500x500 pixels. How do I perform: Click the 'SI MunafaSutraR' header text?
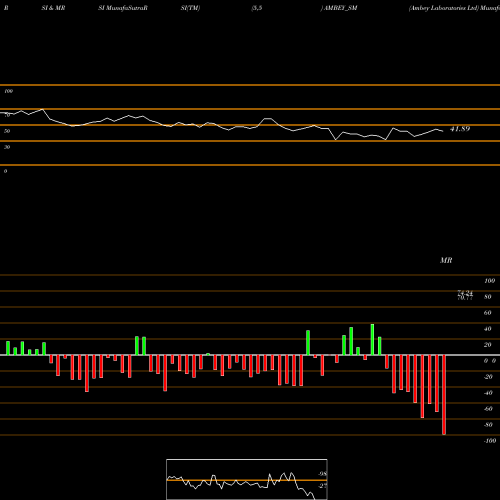click(123, 8)
